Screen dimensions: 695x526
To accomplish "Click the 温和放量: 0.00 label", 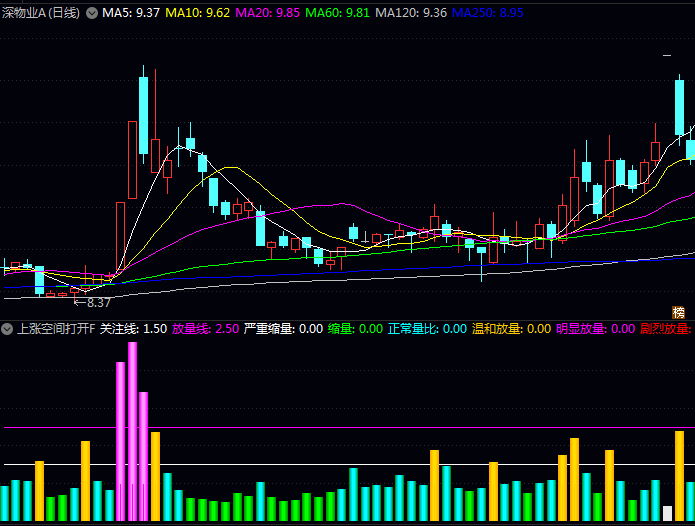I will [511, 329].
